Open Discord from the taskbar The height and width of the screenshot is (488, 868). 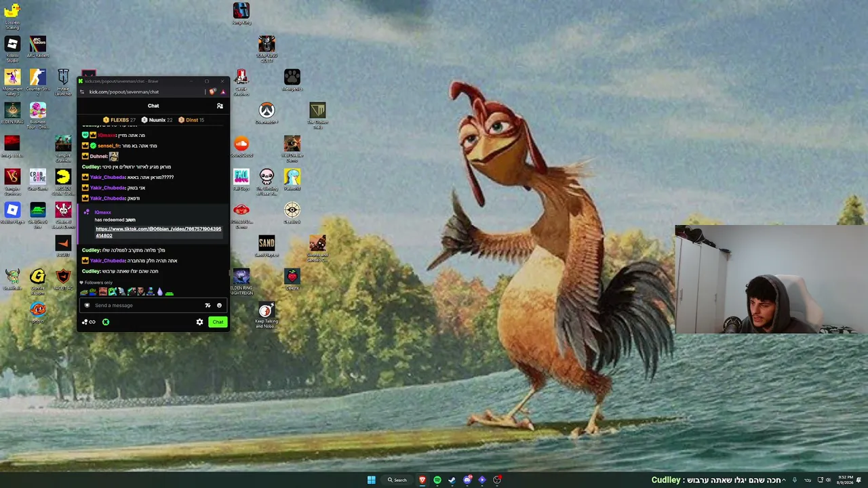(467, 480)
